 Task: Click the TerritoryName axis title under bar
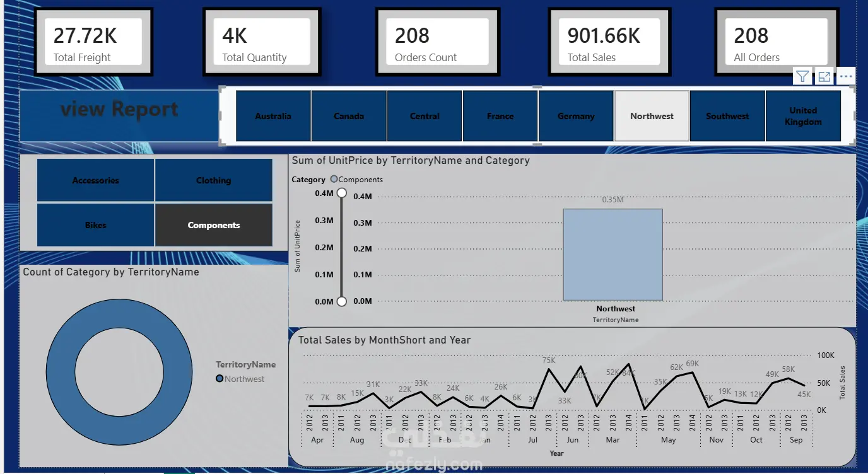pos(616,320)
